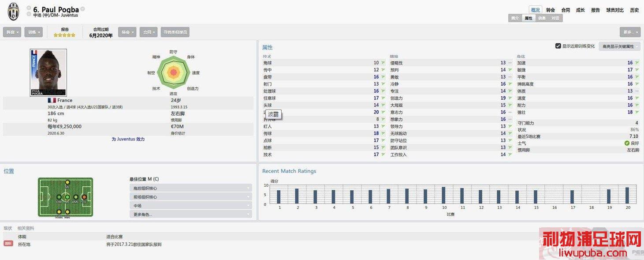The width and height of the screenshot is (644, 260).
Task: Click the green trend arrow beside 角球 10
Action: coord(383,63)
